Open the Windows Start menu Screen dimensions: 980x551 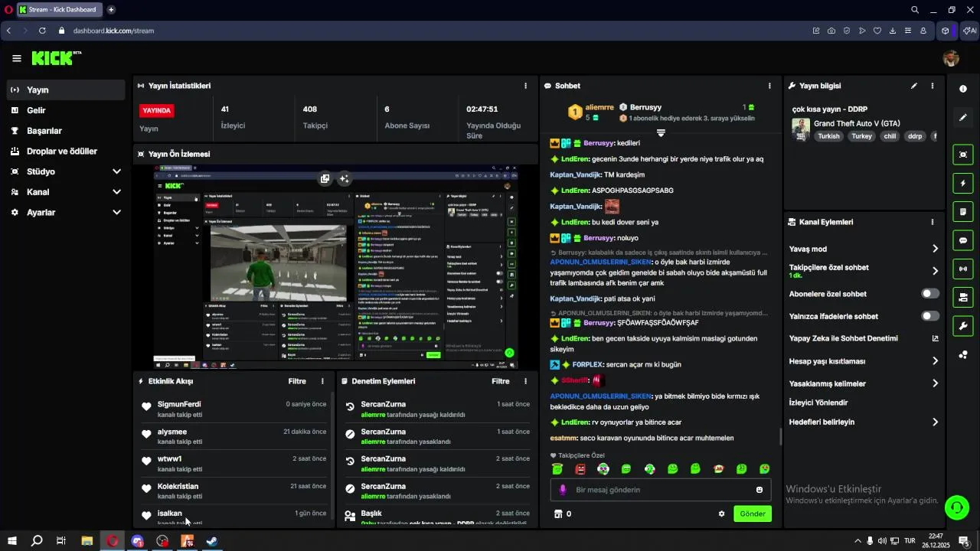11,541
